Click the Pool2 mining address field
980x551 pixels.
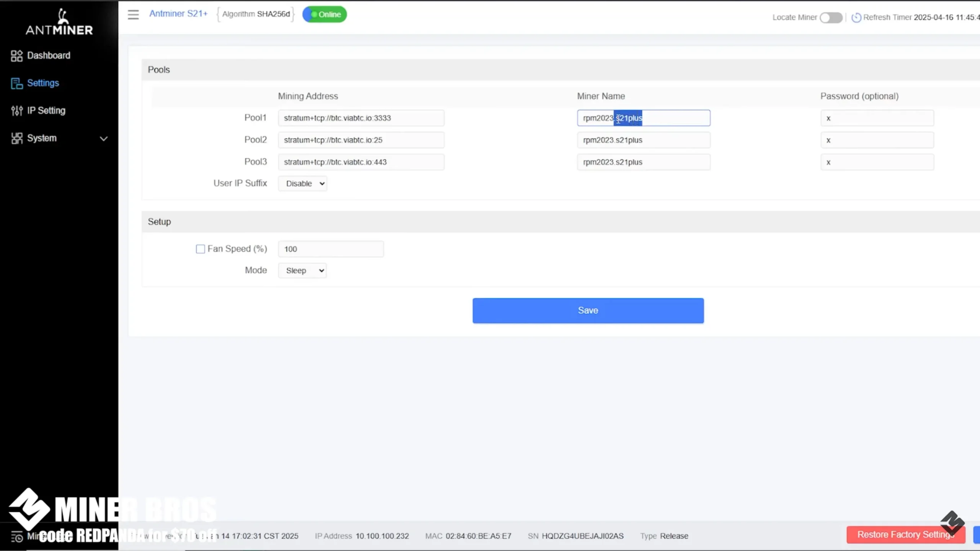pos(361,140)
